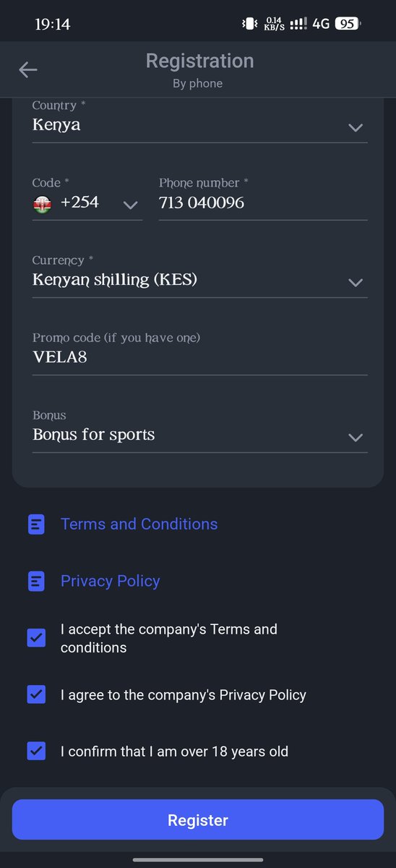Click the Promo code field with VELA8

pyautogui.click(x=200, y=353)
